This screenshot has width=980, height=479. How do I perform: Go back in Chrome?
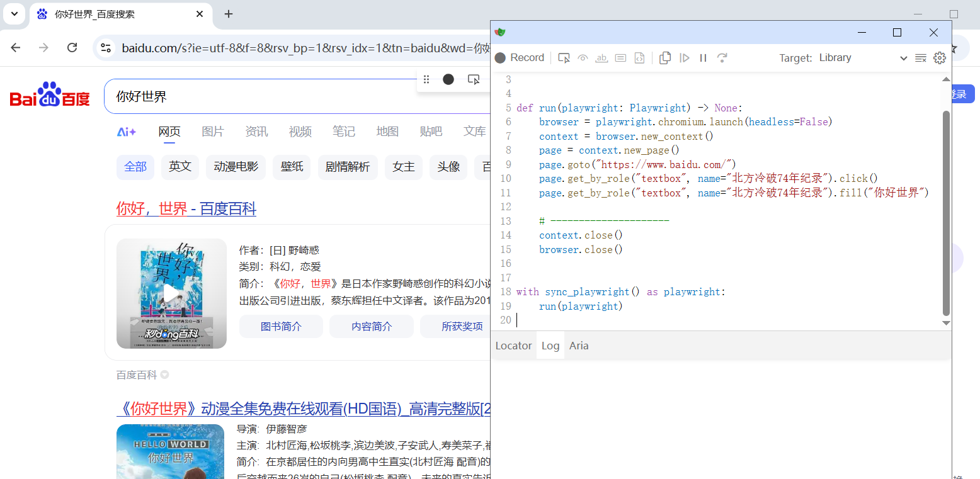click(x=16, y=48)
